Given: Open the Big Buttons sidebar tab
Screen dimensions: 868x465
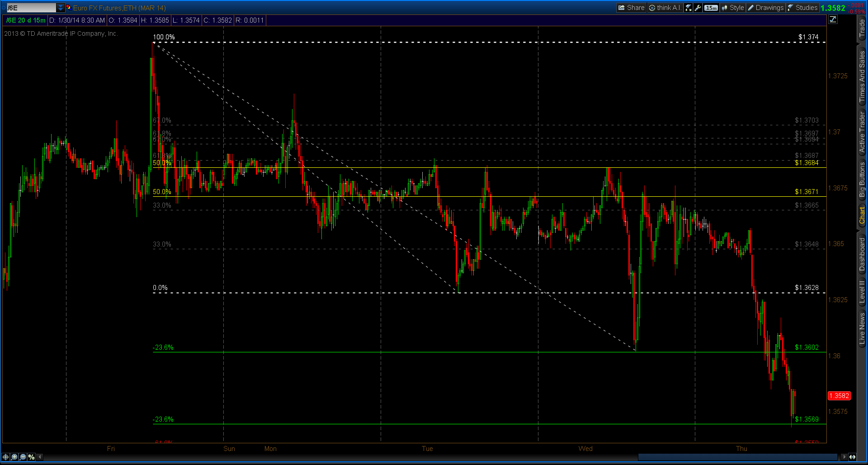Looking at the screenshot, I should point(862,180).
